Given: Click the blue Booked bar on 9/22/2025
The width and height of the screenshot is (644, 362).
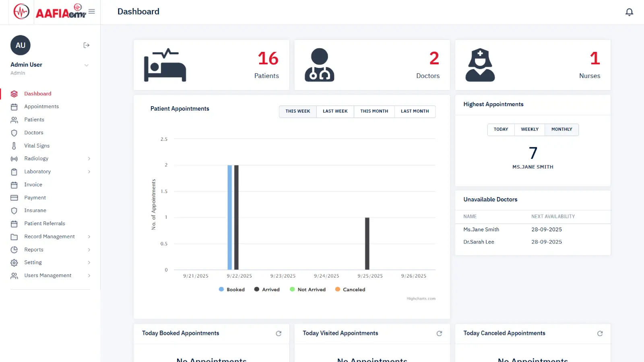Looking at the screenshot, I should [x=229, y=217].
